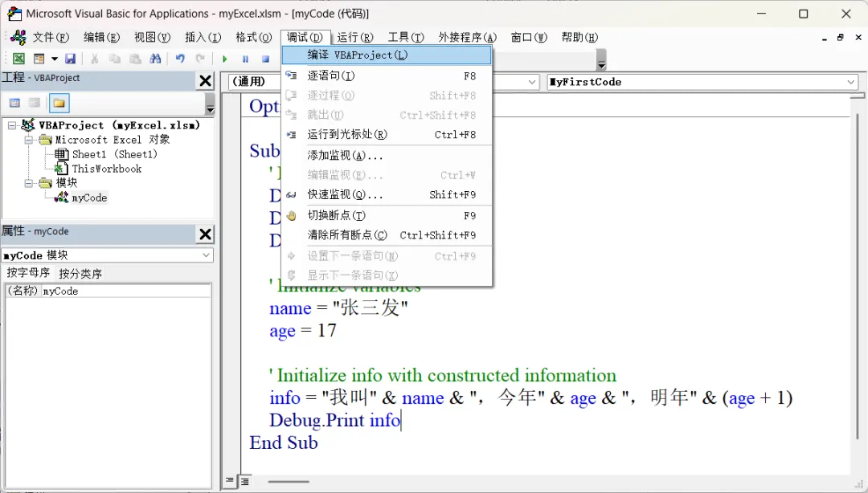Choose 清除所有断点(C) menu item
The image size is (868, 493).
pyautogui.click(x=387, y=235)
